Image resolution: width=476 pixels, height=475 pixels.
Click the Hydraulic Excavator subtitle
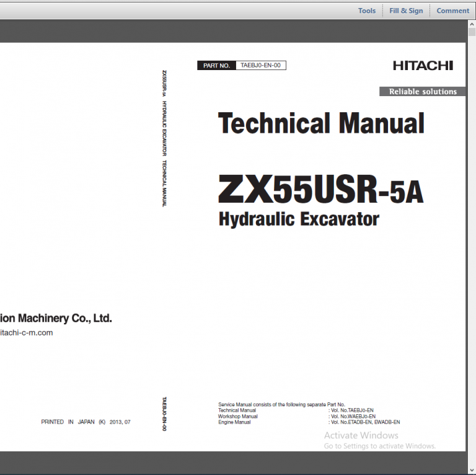click(299, 220)
